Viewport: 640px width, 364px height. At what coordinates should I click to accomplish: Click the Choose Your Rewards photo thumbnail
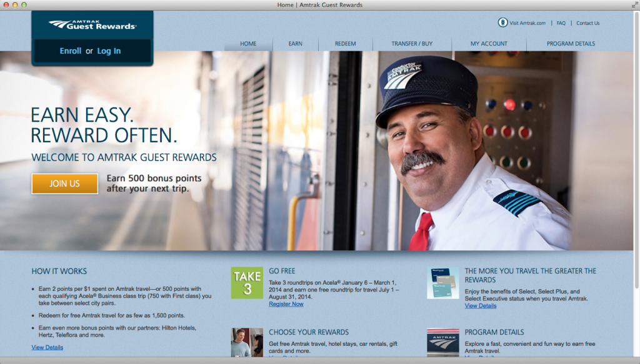pyautogui.click(x=247, y=343)
